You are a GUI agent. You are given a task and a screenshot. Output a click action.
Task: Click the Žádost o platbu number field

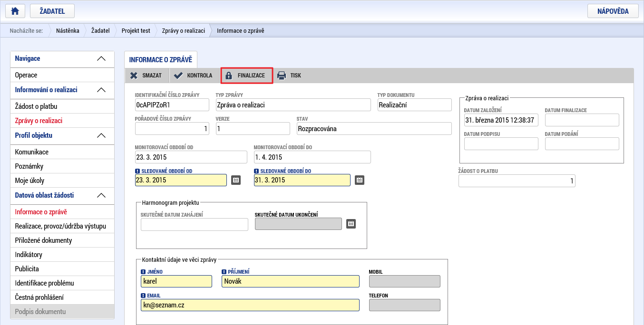(x=517, y=181)
